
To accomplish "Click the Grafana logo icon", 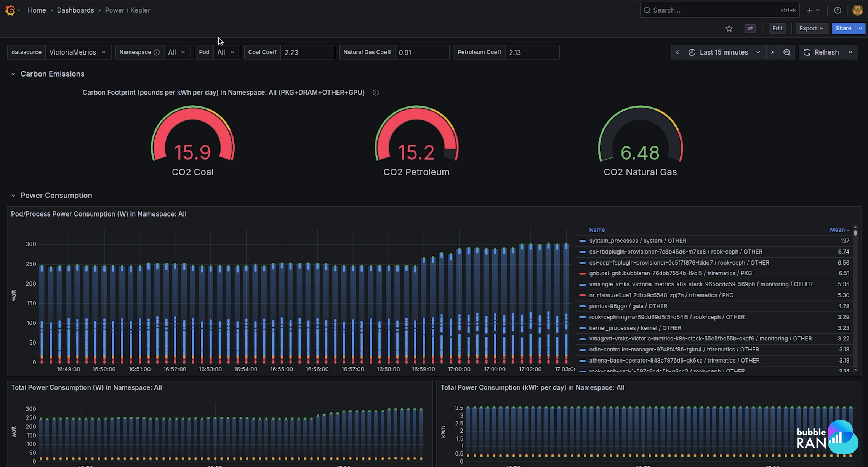I will (x=10, y=10).
